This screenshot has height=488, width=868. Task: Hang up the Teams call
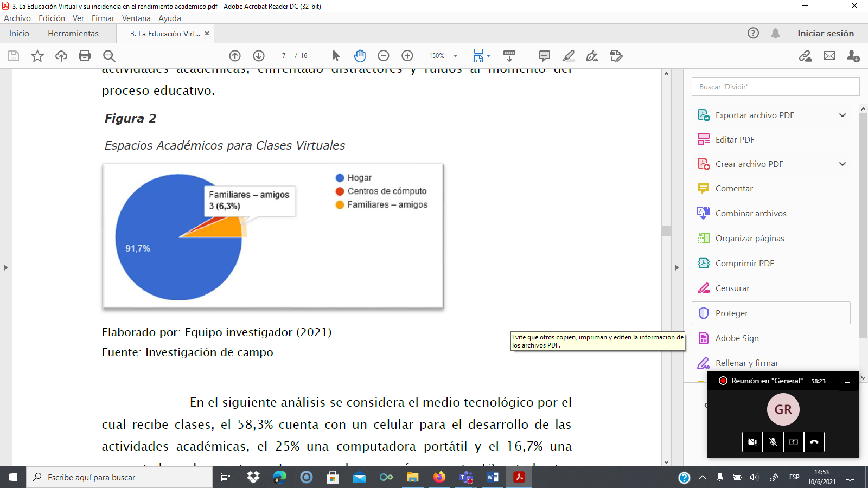click(814, 442)
